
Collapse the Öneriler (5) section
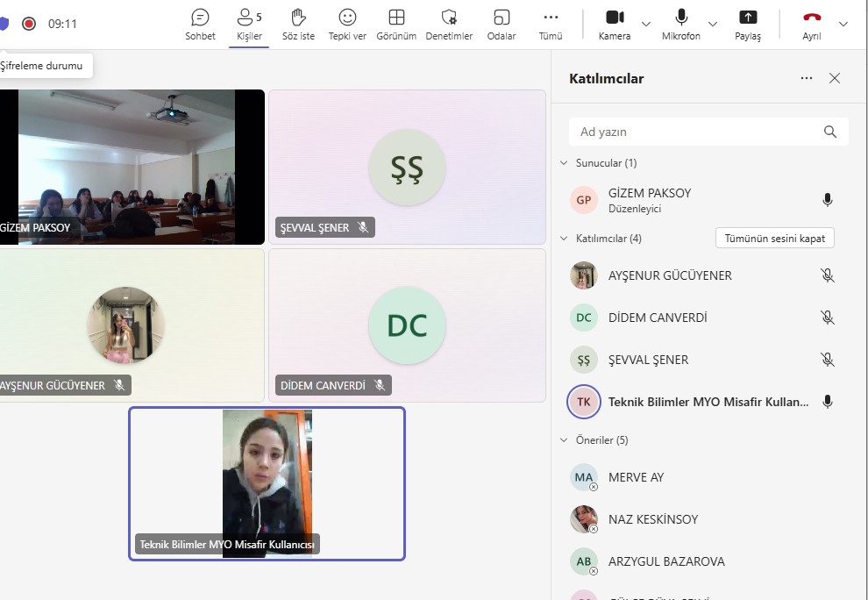point(564,440)
